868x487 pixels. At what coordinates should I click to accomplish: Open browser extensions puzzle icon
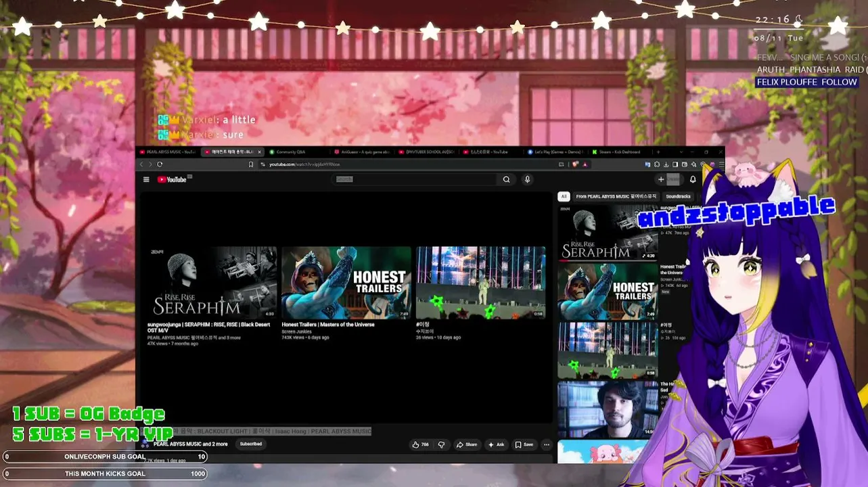tap(656, 164)
